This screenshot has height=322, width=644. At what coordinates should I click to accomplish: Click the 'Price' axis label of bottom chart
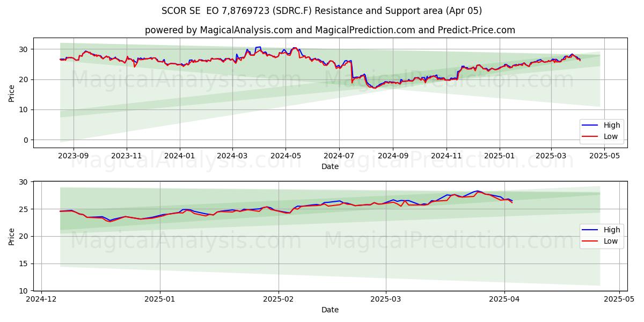[12, 236]
